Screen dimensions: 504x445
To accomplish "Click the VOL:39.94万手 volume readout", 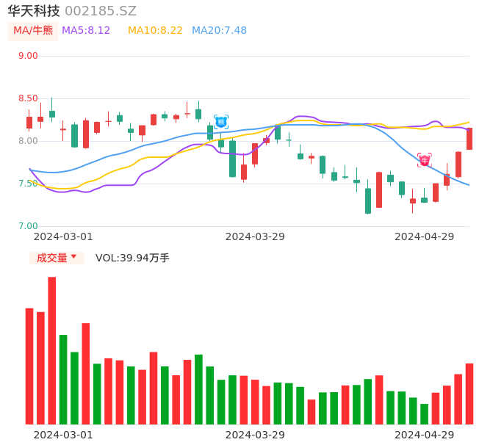I will coord(132,258).
